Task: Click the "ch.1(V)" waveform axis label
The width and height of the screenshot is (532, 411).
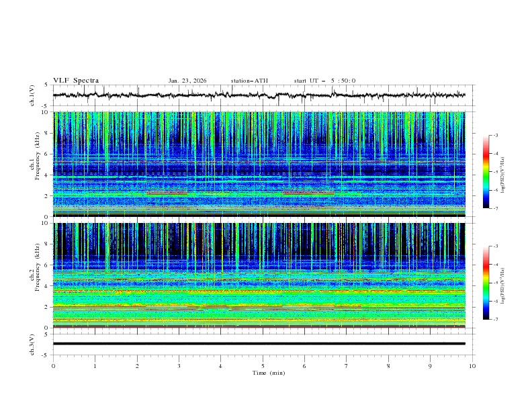Action: 33,95
